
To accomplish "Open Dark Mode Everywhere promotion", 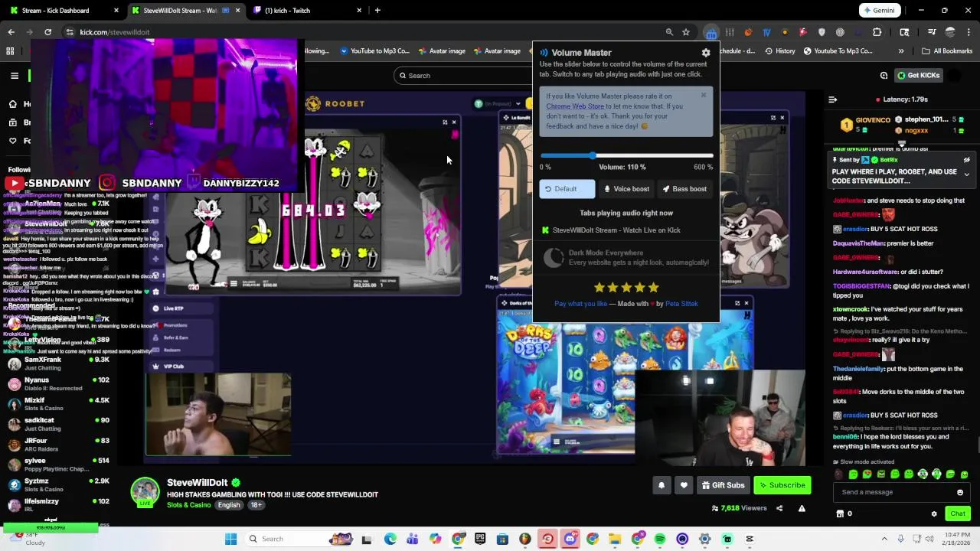I will pyautogui.click(x=626, y=258).
